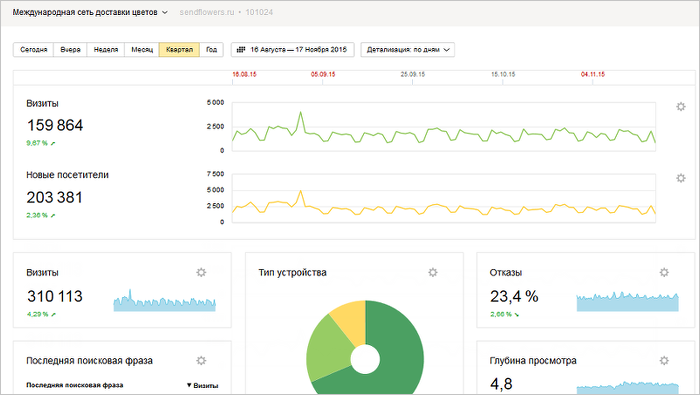Click the sendflowers.ru site link

click(207, 13)
